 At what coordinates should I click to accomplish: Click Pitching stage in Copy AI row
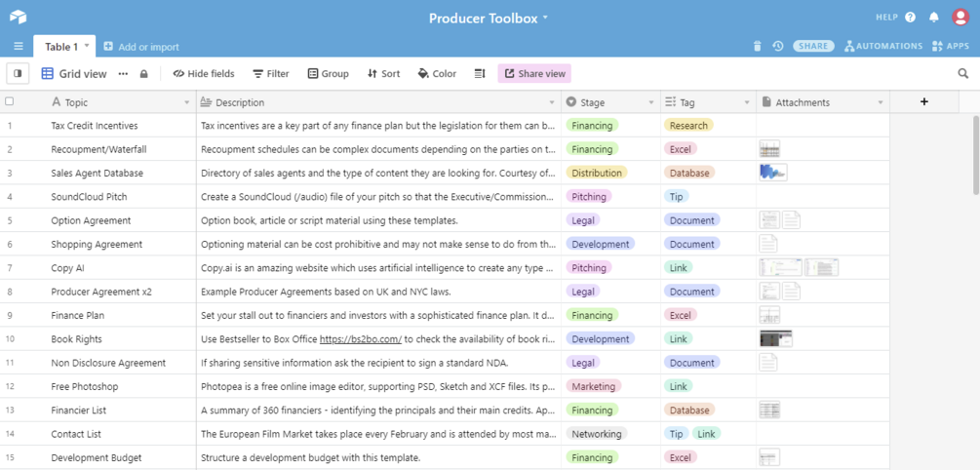click(x=589, y=267)
